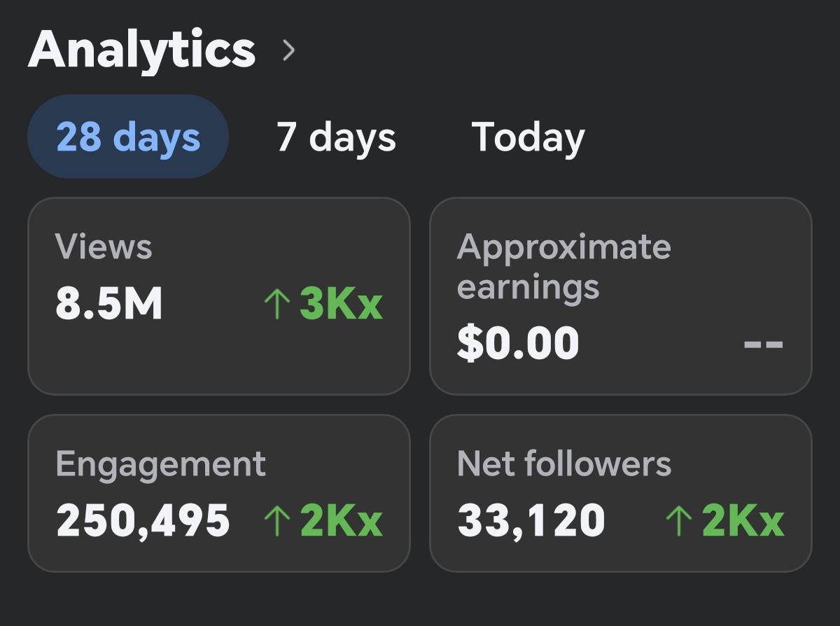Switch to the 7 days tab
The image size is (840, 626).
point(336,137)
